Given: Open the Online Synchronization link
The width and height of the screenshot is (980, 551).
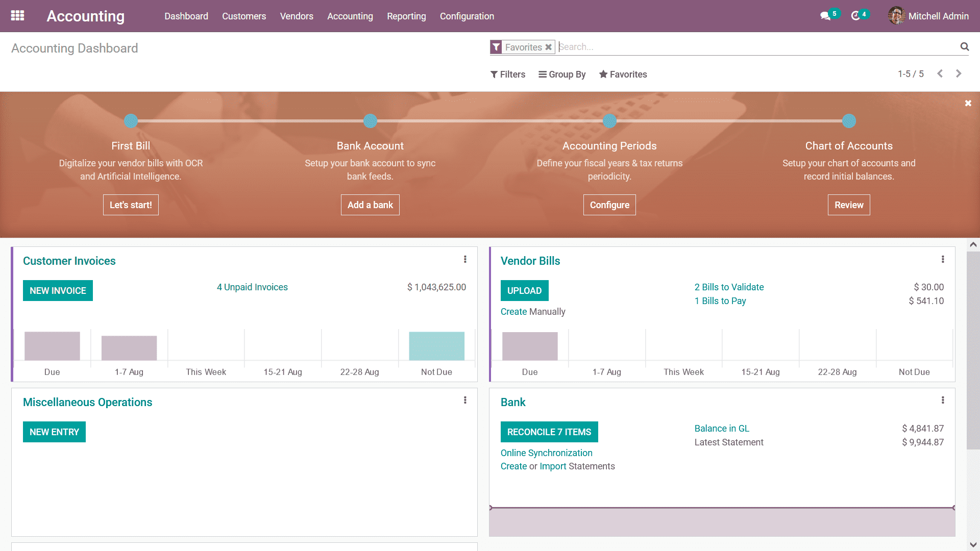Looking at the screenshot, I should (x=546, y=453).
